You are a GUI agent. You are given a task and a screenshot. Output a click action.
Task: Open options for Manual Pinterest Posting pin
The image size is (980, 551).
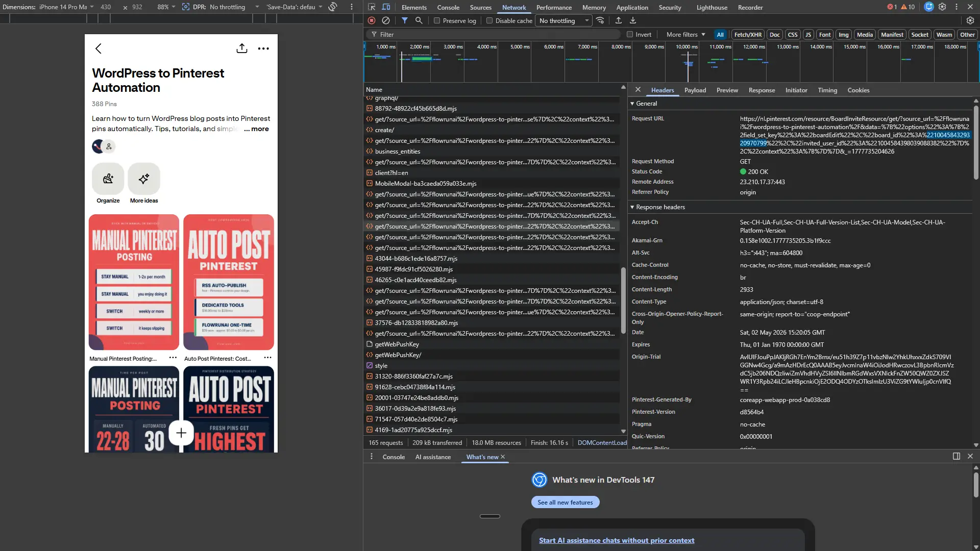point(173,358)
